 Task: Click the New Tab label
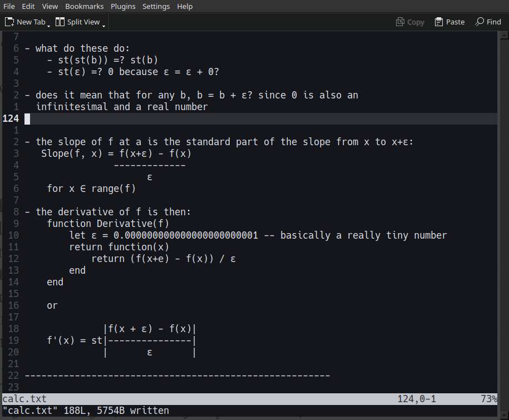(31, 22)
